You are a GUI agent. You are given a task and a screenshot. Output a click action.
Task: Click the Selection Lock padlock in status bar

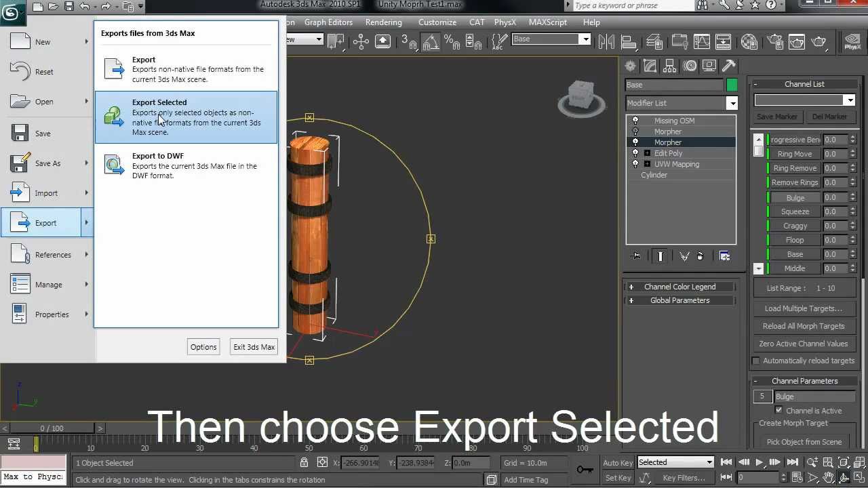[x=304, y=462]
